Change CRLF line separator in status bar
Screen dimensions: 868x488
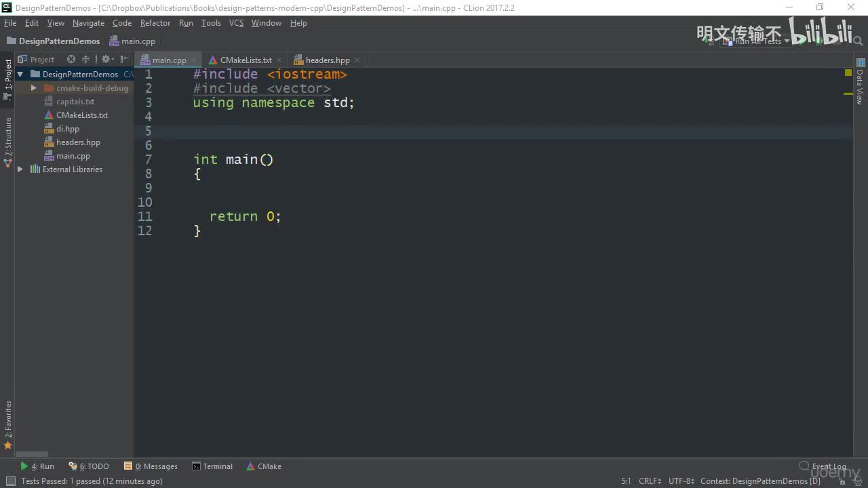tap(650, 481)
